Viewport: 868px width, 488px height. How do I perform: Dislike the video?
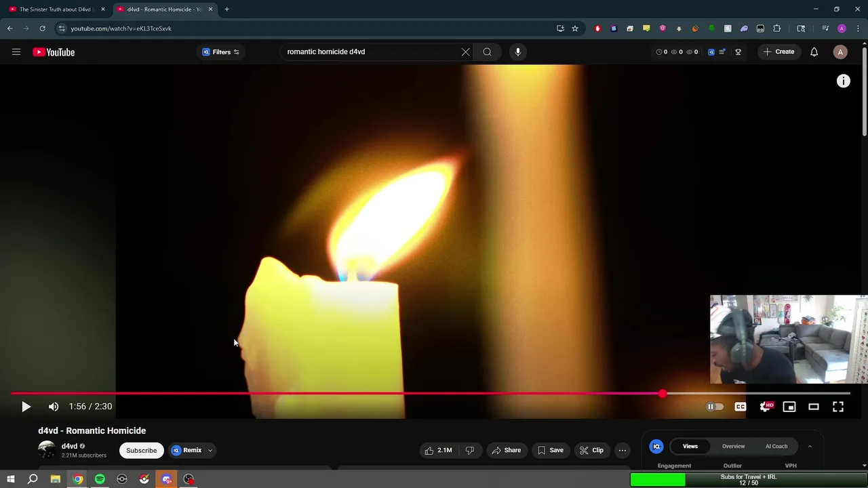tap(469, 450)
